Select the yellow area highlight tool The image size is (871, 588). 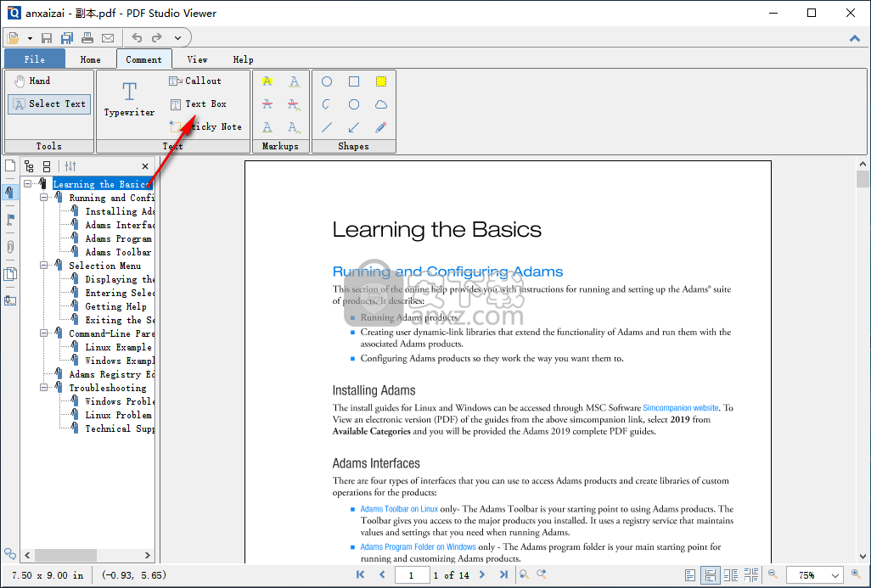(x=381, y=81)
